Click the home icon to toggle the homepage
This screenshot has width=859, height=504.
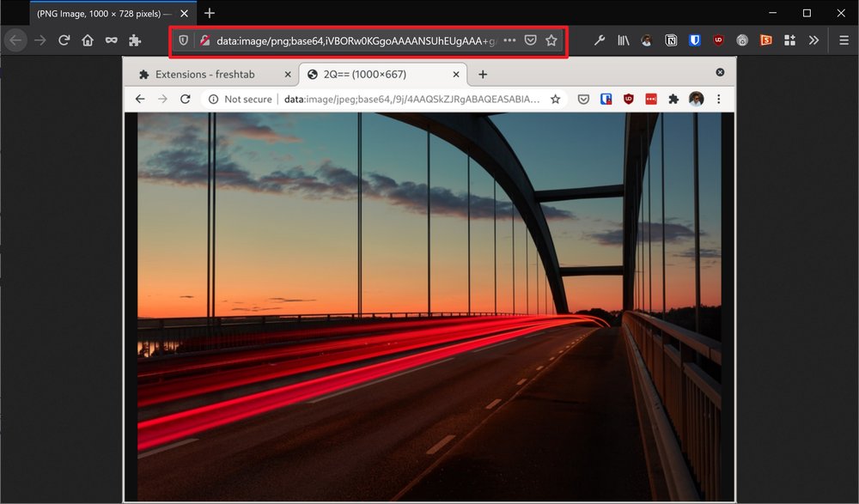[x=88, y=39]
